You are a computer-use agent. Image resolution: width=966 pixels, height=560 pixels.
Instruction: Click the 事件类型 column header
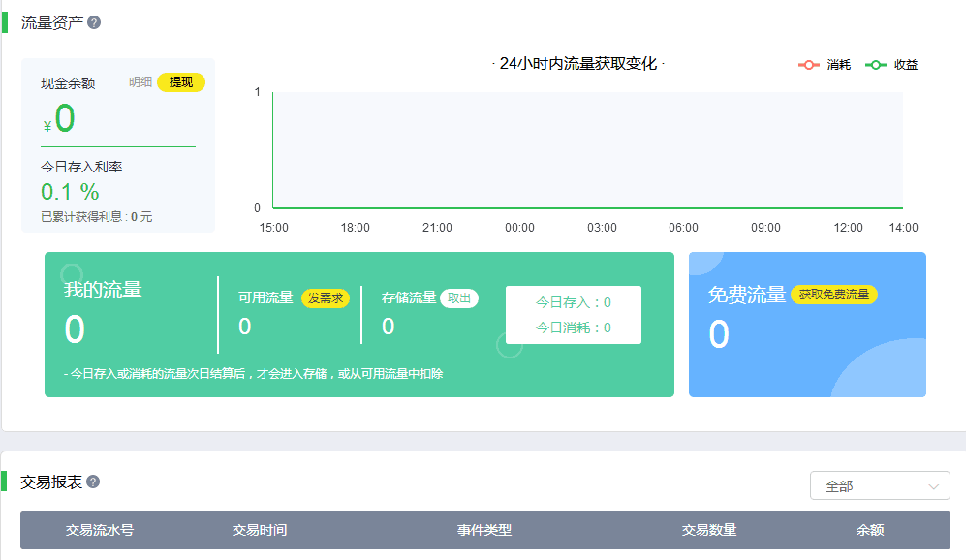[x=484, y=530]
